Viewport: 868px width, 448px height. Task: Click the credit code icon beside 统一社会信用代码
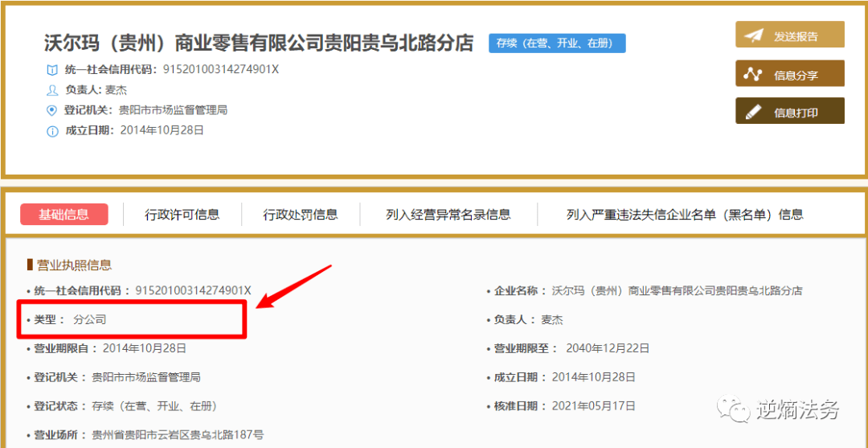(51, 70)
